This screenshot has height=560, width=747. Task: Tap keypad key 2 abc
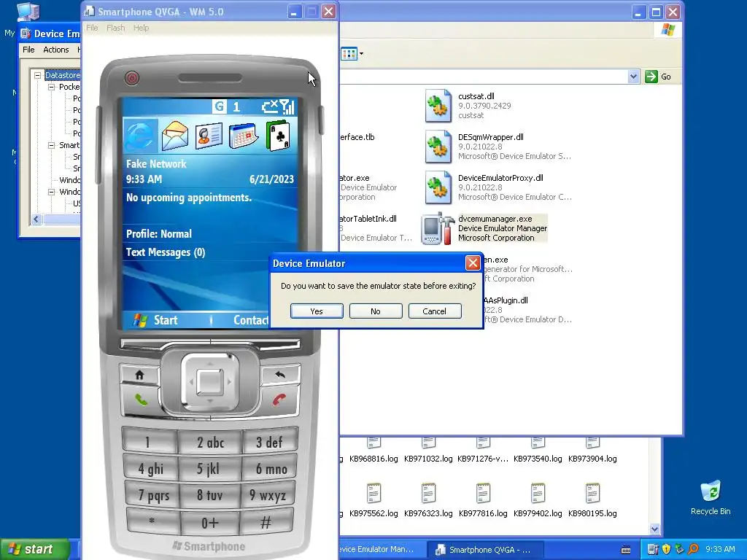click(210, 443)
